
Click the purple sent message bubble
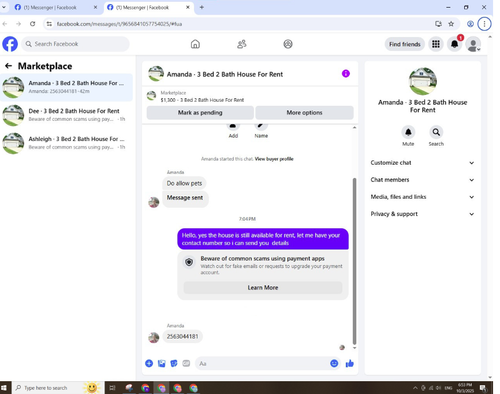point(263,239)
